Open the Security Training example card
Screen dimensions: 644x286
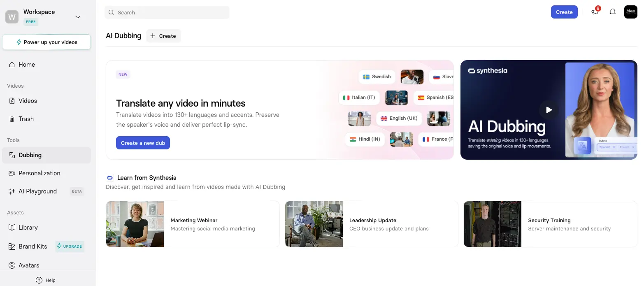tap(550, 224)
